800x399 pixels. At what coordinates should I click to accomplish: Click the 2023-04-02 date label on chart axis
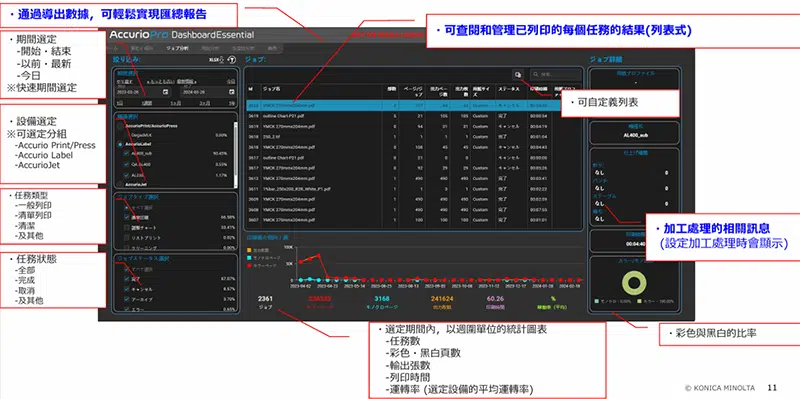point(302,287)
